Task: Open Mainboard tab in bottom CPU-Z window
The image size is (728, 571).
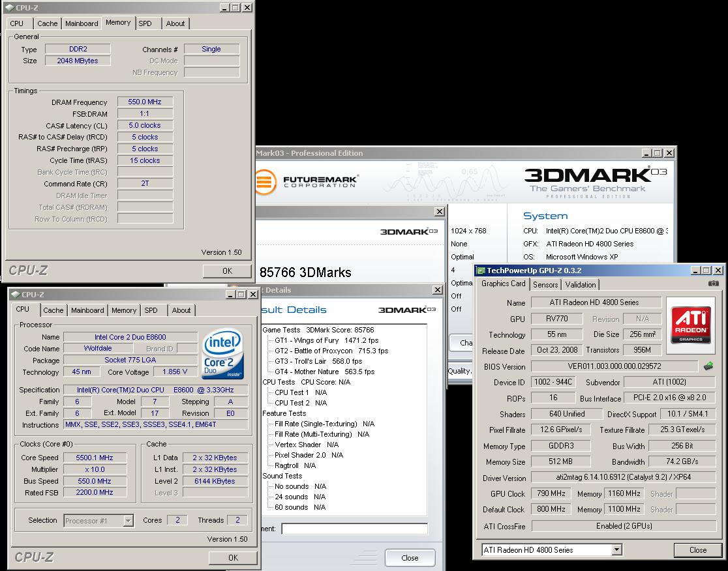Action: [87, 310]
